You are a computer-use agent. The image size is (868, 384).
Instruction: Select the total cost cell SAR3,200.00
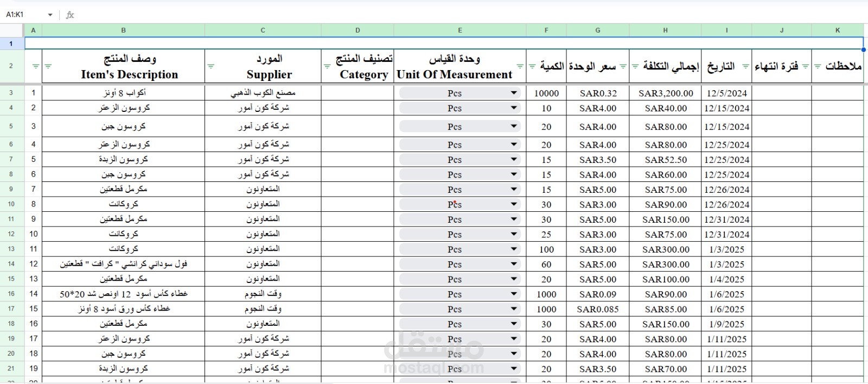665,93
